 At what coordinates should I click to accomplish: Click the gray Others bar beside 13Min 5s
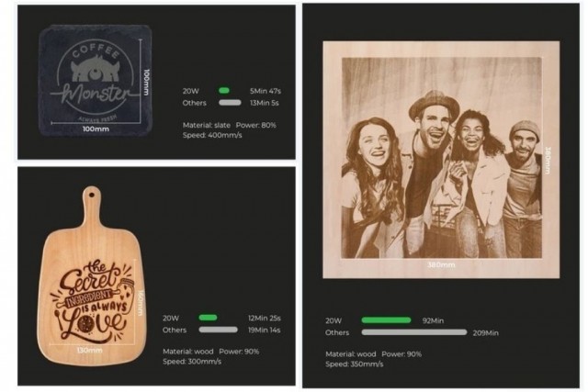[230, 102]
